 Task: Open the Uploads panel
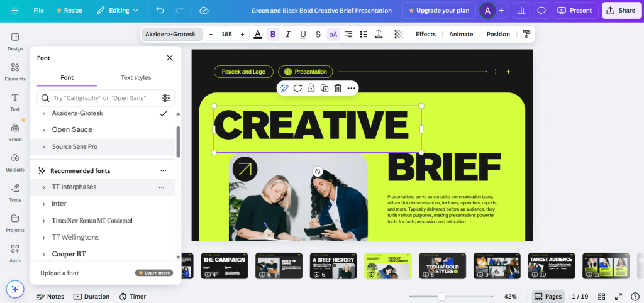pyautogui.click(x=15, y=163)
